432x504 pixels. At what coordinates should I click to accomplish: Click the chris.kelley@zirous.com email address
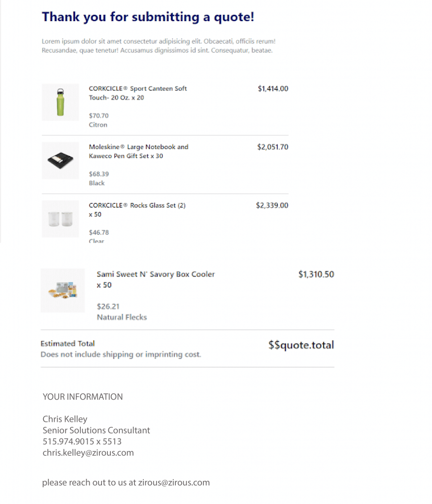pos(88,453)
